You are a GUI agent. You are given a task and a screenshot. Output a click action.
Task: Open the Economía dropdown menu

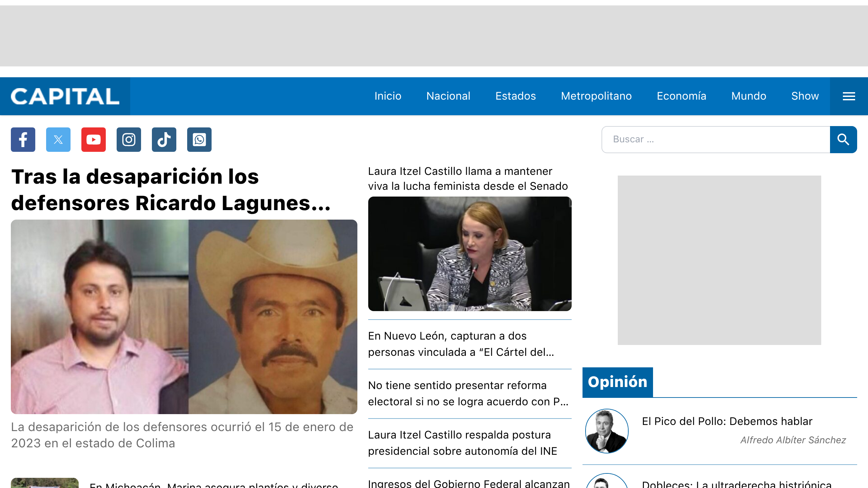[x=681, y=96]
